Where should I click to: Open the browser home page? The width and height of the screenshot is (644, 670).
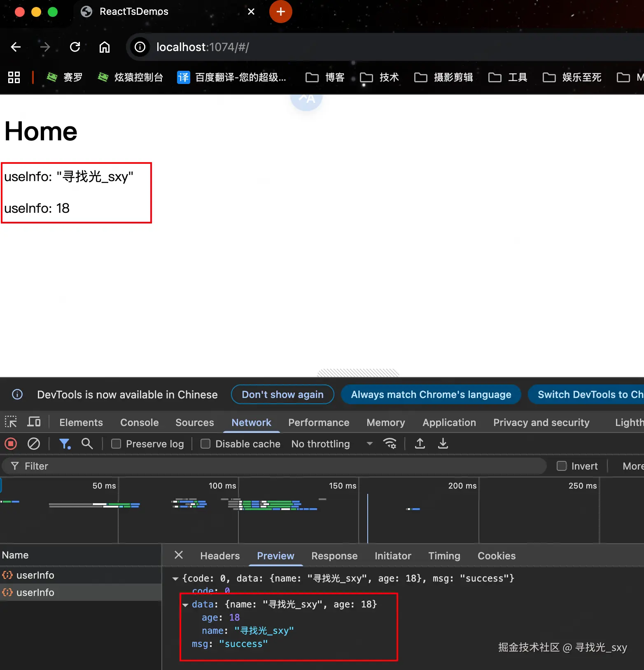click(x=105, y=47)
